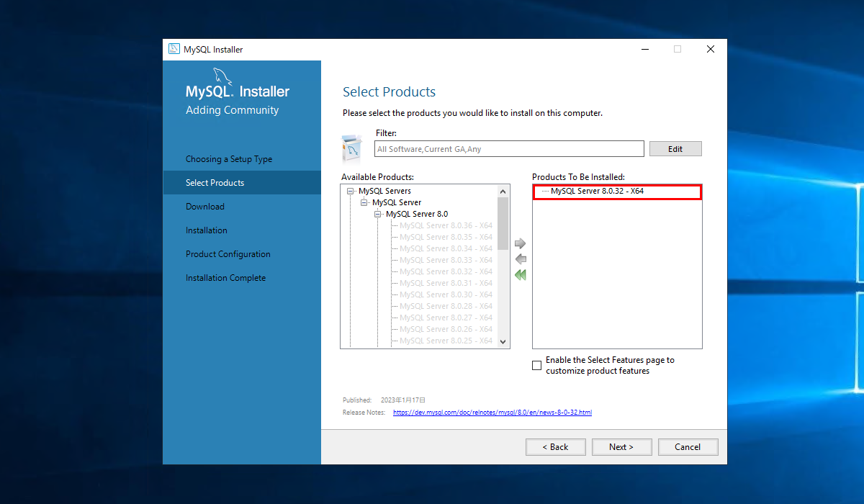The height and width of the screenshot is (504, 864).
Task: Select MySQL Server 8.0.35 - X64 in available list
Action: (446, 237)
